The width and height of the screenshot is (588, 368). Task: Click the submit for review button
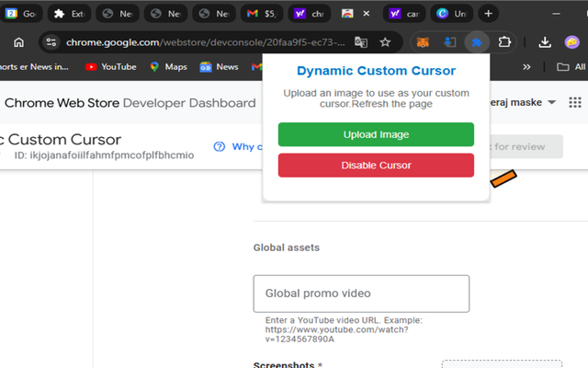click(526, 146)
